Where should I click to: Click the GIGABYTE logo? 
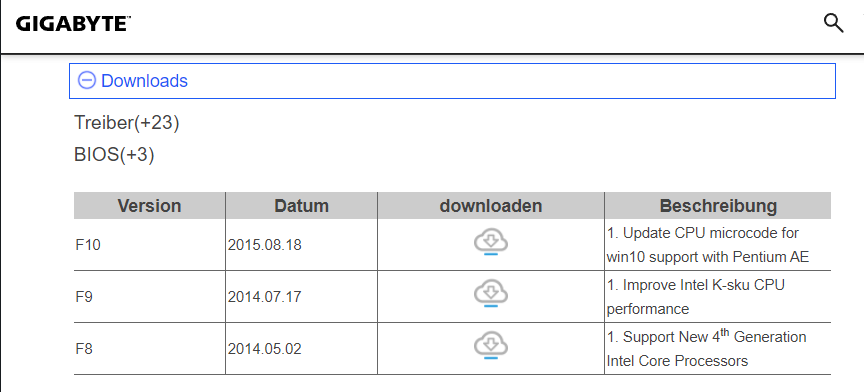tap(73, 24)
